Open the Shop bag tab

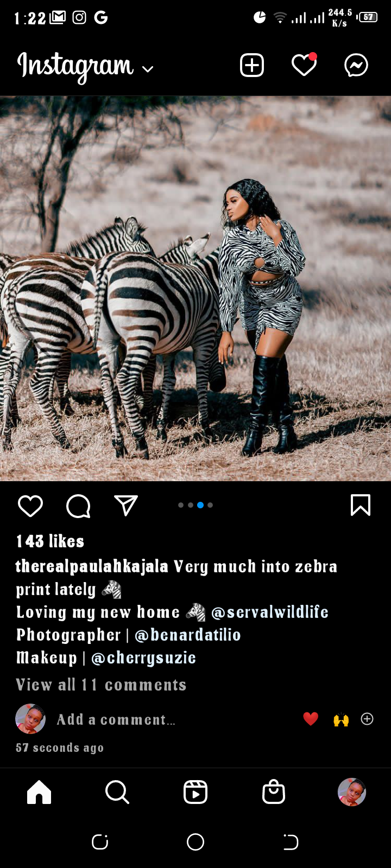click(274, 792)
